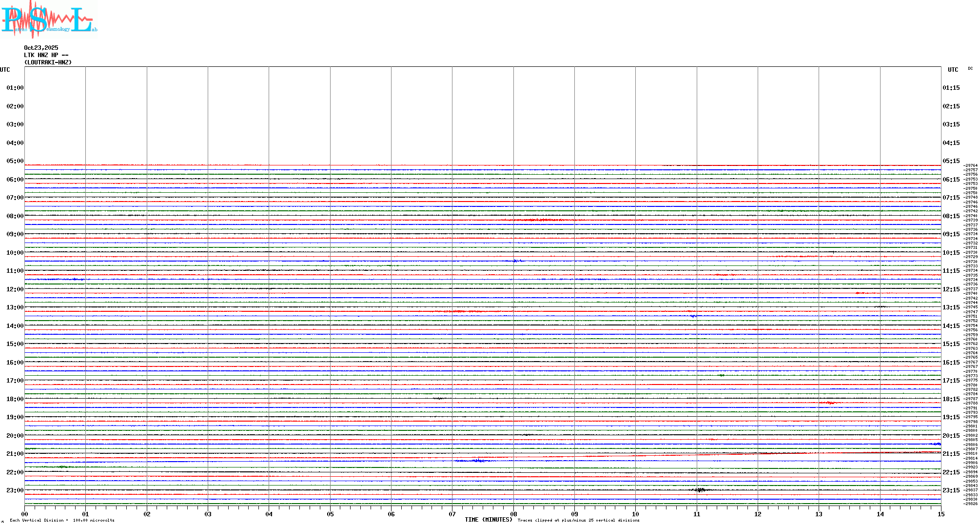Click the 05:00 hour label on left axis

click(x=15, y=161)
